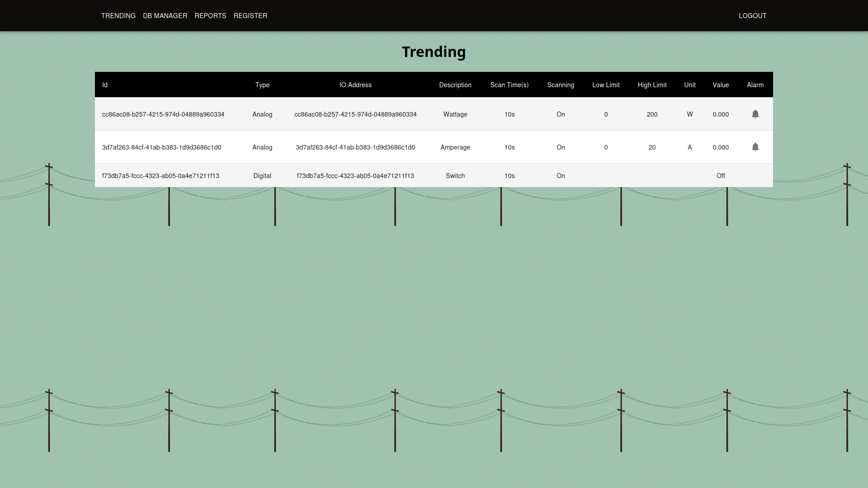The width and height of the screenshot is (868, 488).
Task: Click the Scanning column header
Action: coord(561,85)
